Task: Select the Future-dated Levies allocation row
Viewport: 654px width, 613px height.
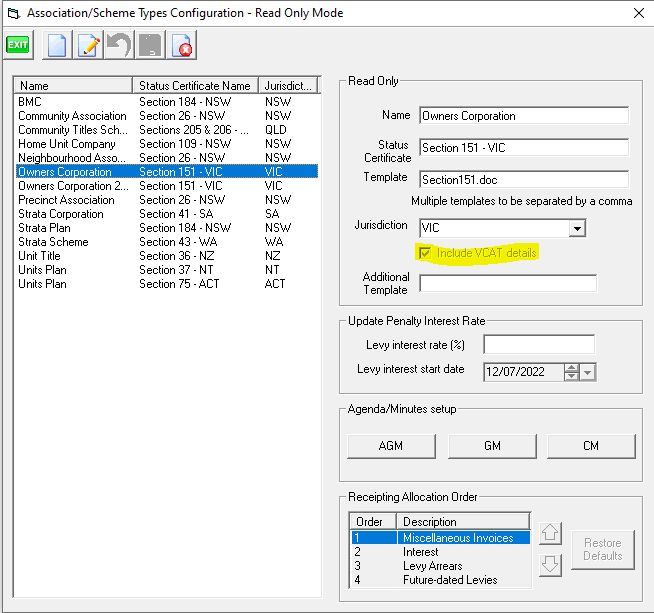Action: click(x=440, y=580)
